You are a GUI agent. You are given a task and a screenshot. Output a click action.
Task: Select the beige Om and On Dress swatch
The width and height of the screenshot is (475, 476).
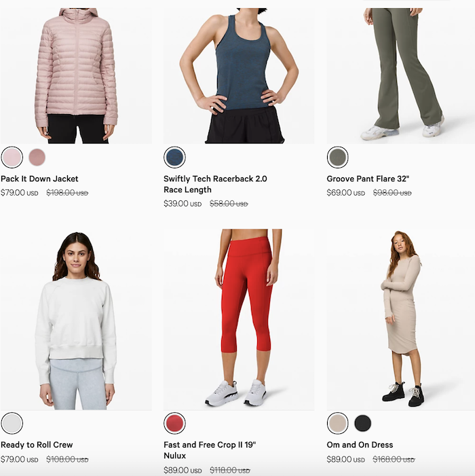coord(338,423)
